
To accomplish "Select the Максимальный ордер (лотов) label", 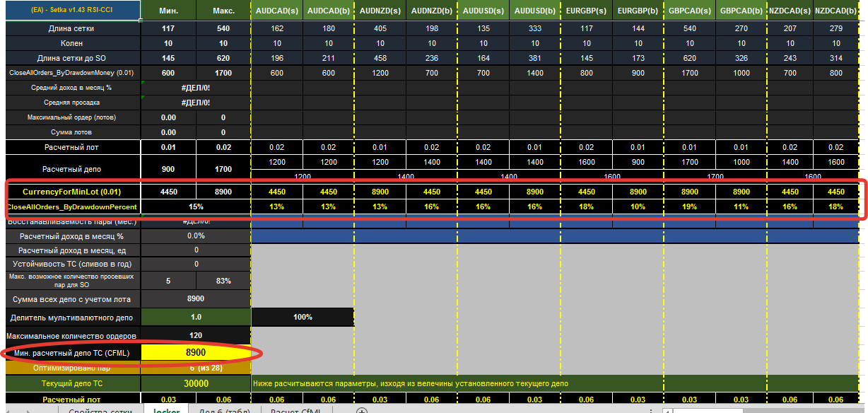I will (x=73, y=117).
